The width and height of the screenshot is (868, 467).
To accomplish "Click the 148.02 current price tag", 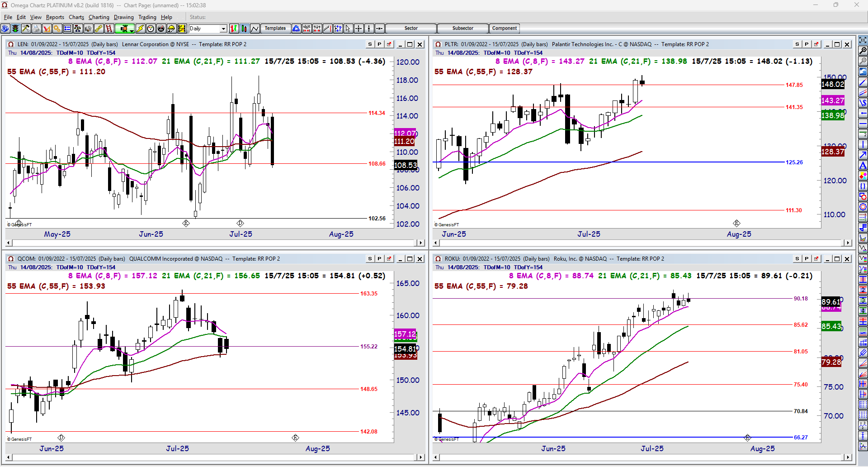I will click(x=833, y=85).
